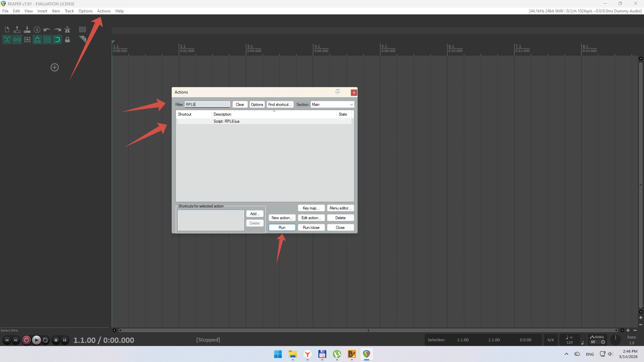Viewport: 644px width, 362px height.
Task: Click the Find shortcut... button
Action: coord(280,105)
